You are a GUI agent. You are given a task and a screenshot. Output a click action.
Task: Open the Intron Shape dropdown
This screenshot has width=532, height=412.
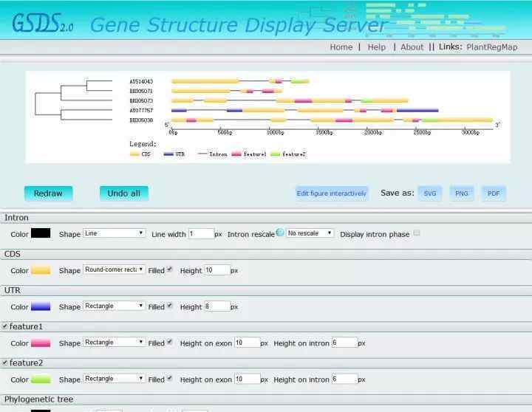point(114,233)
